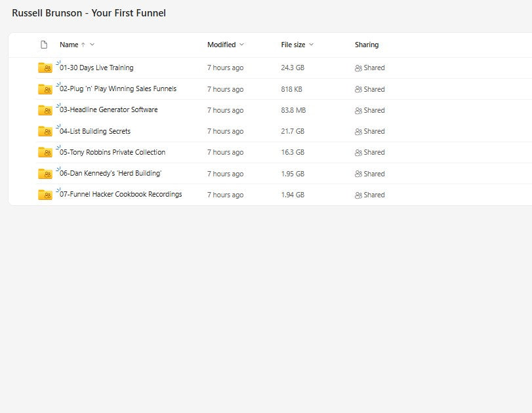Toggle the Name sort direction arrow

83,45
